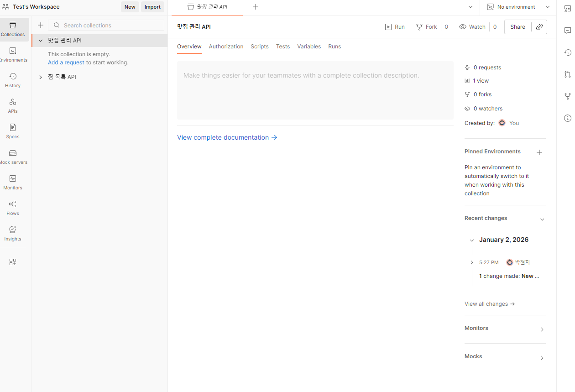Collapse the Recent changes section
The height and width of the screenshot is (392, 575).
coord(542,220)
